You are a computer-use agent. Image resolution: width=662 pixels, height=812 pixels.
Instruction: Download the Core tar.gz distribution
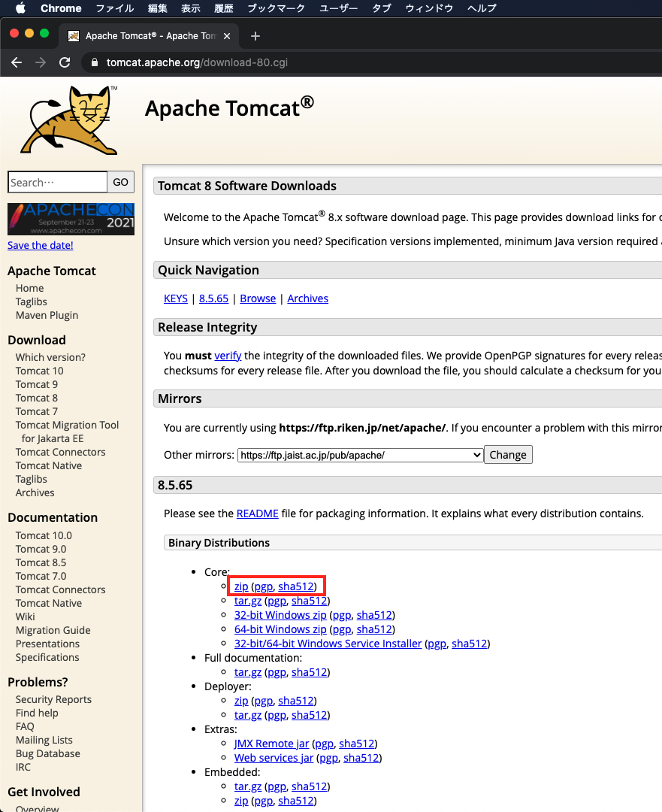248,601
